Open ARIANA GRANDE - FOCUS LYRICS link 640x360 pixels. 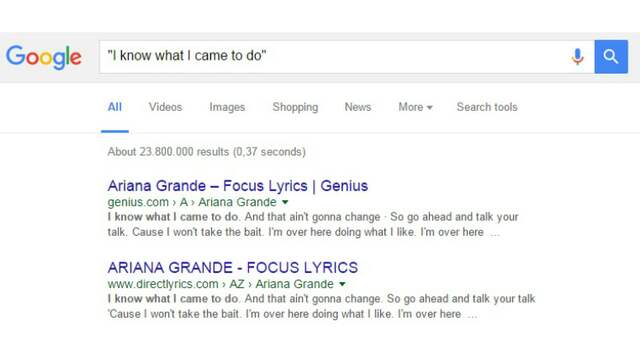point(233,268)
